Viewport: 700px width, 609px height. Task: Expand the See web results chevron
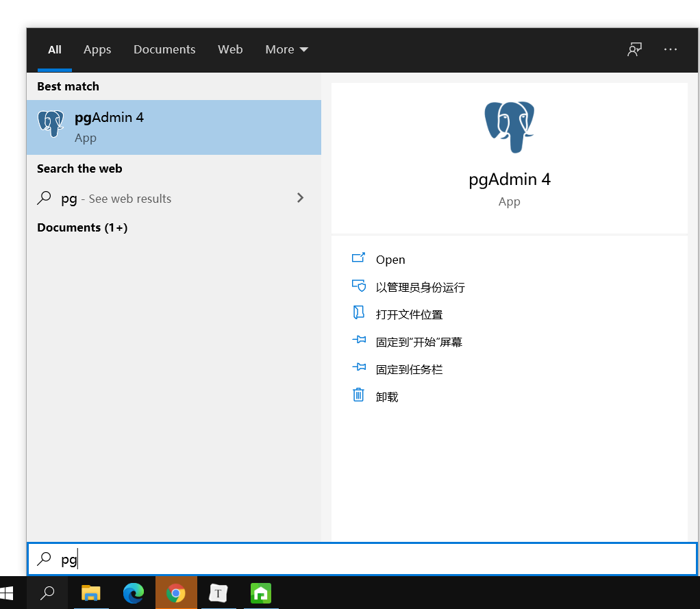coord(300,198)
